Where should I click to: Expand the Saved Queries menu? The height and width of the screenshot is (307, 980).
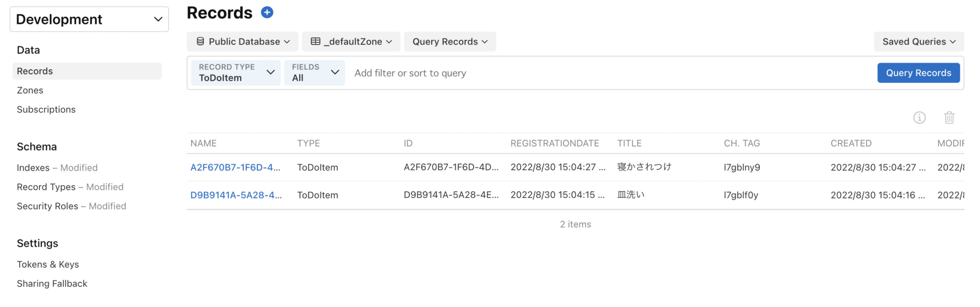tap(918, 42)
